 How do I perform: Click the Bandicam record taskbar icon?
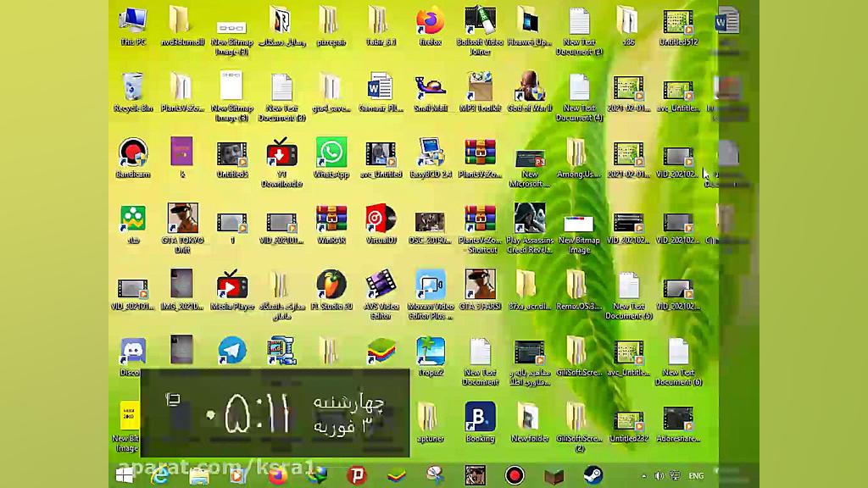pos(515,474)
